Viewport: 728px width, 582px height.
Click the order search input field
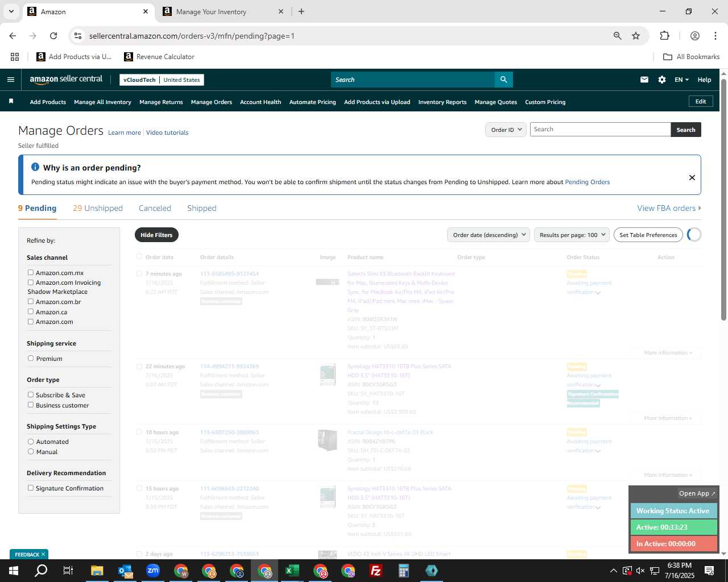tap(601, 130)
